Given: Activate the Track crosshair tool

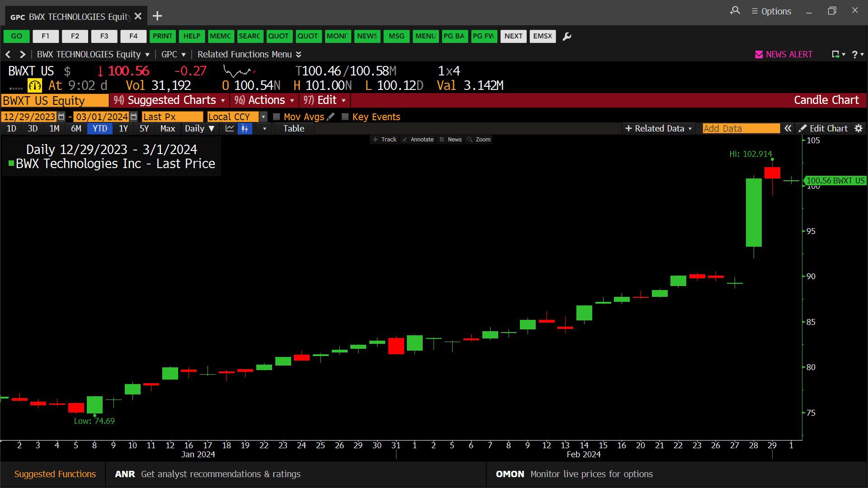Looking at the screenshot, I should (x=385, y=140).
